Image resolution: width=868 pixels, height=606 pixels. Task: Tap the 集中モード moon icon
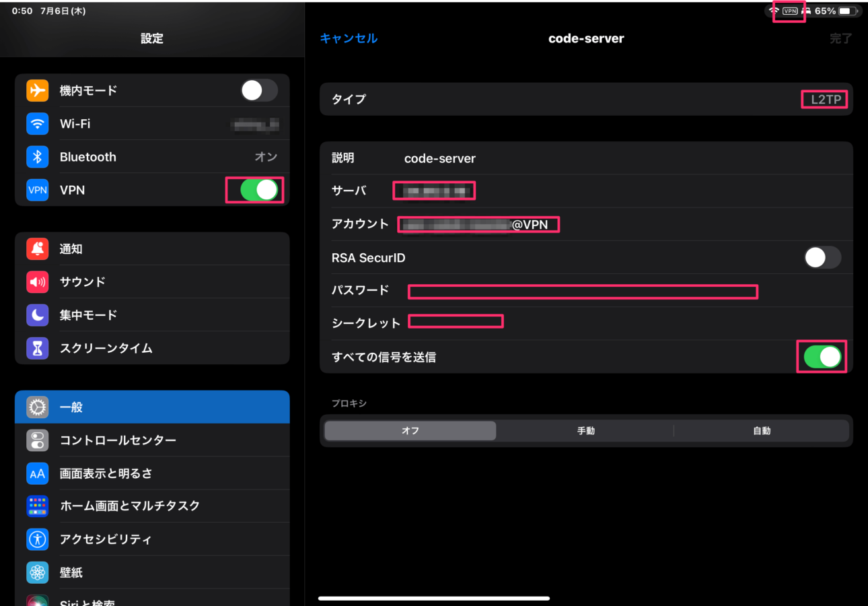click(38, 315)
